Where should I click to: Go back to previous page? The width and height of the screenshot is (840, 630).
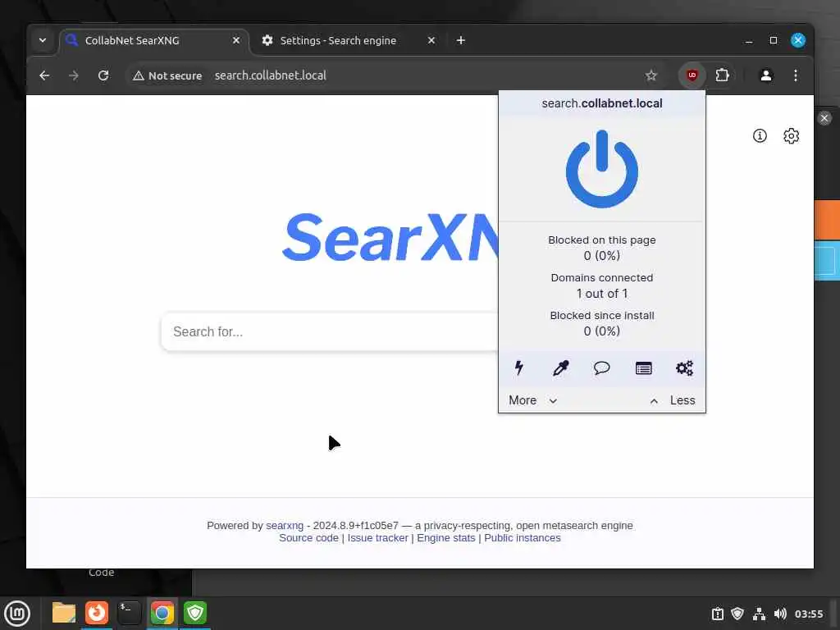pyautogui.click(x=44, y=75)
